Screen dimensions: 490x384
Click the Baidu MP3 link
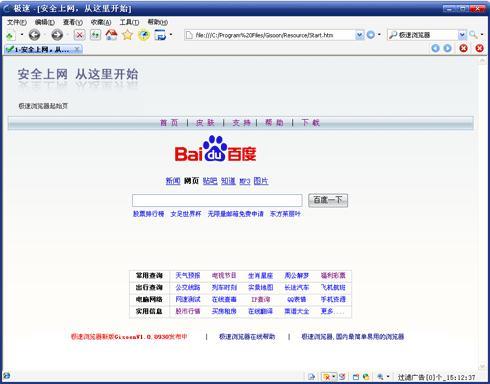click(x=245, y=181)
